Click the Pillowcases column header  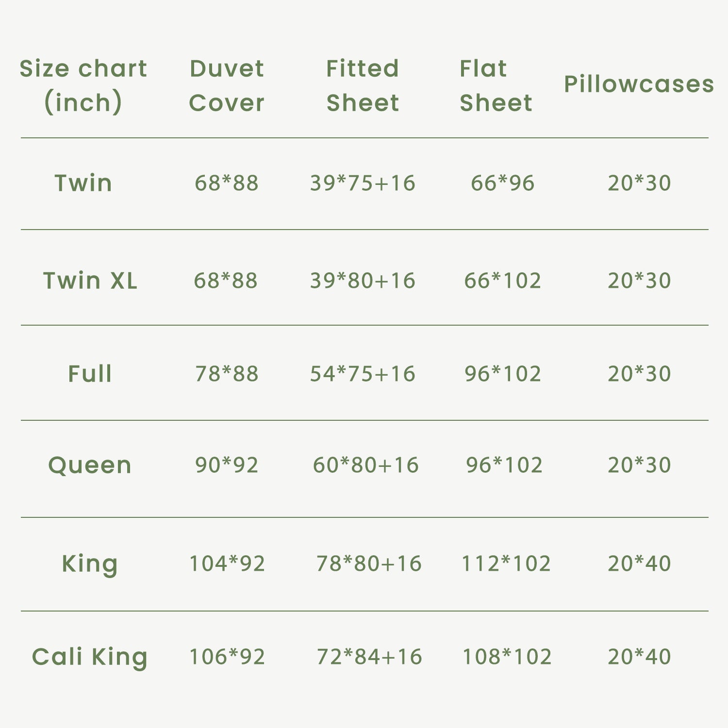pyautogui.click(x=639, y=84)
